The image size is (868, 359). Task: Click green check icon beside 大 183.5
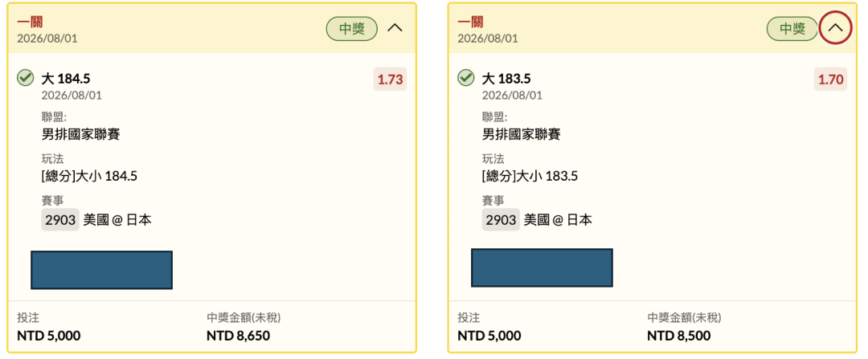click(465, 78)
